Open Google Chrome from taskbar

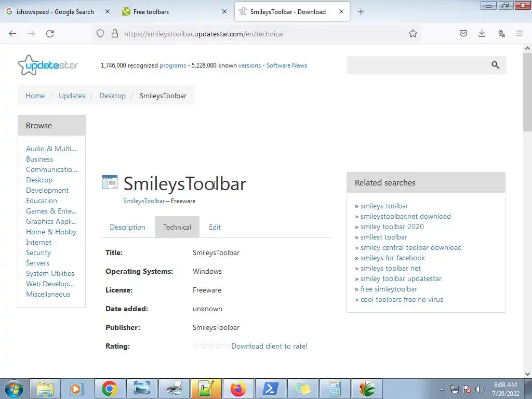coord(109,389)
